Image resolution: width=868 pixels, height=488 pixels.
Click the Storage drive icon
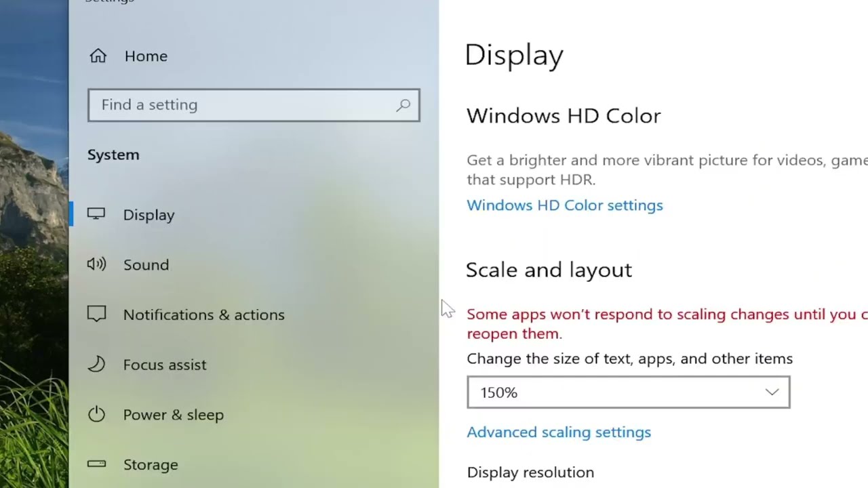click(x=96, y=464)
